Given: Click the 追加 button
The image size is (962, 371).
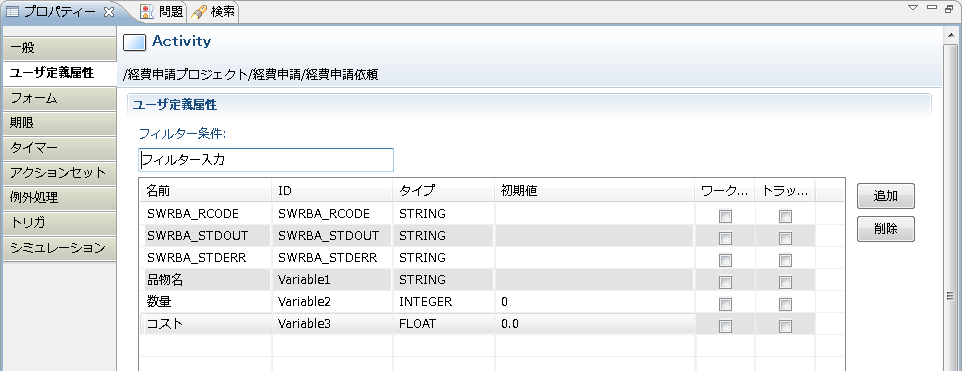Looking at the screenshot, I should (x=885, y=196).
